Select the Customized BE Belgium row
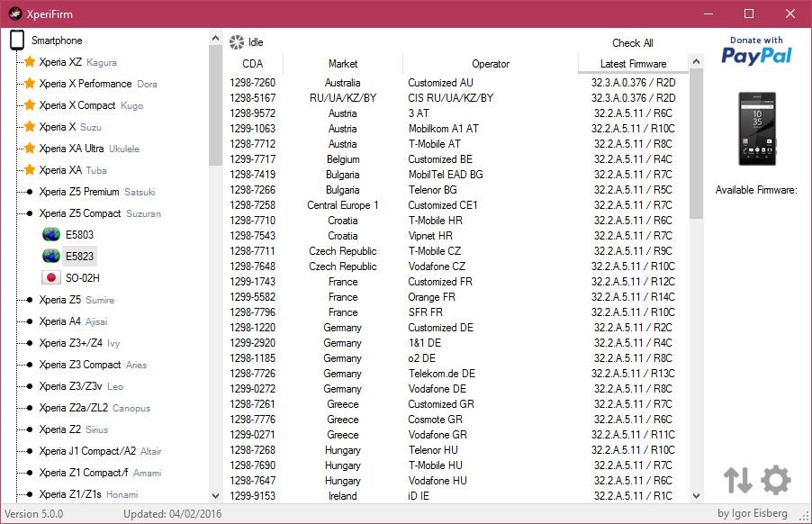 tap(456, 159)
